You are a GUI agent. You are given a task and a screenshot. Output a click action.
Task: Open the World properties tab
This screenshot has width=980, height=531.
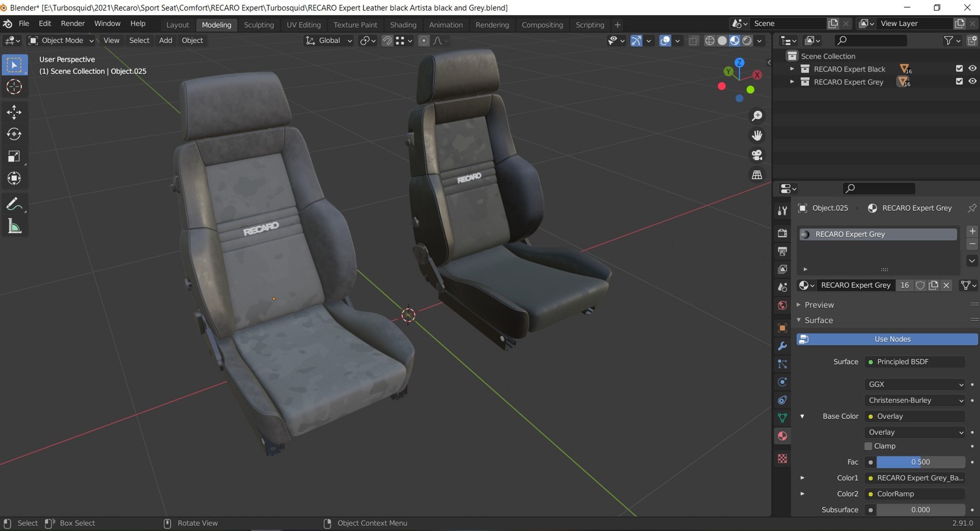[x=782, y=305]
